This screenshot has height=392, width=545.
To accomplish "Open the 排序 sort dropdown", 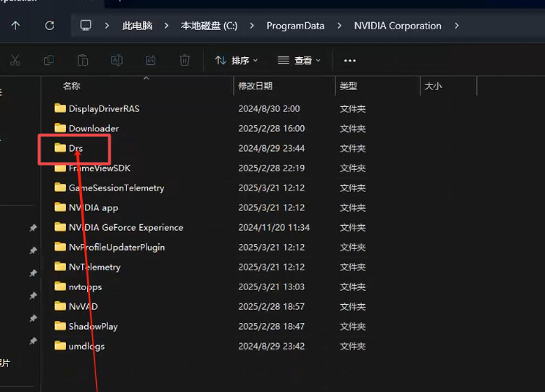I will [237, 60].
